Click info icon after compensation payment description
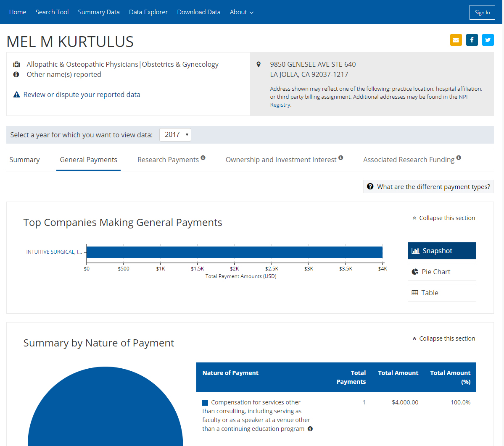Screen dimensions: 504x446 310,429
